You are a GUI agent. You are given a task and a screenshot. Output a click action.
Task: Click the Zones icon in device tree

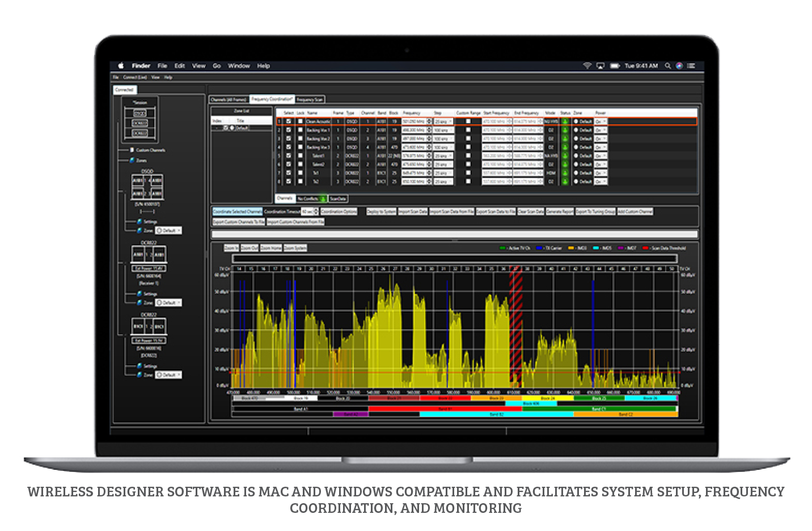click(x=132, y=161)
